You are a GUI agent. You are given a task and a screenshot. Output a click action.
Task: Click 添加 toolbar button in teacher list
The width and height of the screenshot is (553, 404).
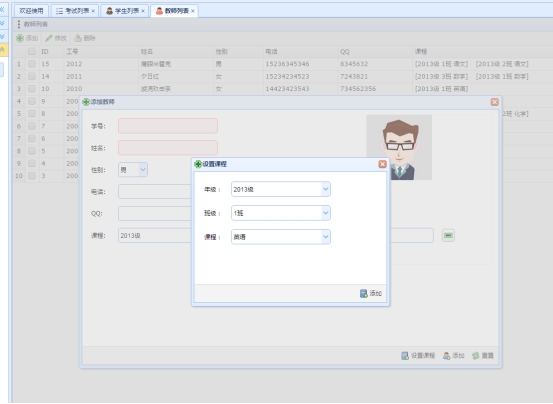tap(27, 38)
